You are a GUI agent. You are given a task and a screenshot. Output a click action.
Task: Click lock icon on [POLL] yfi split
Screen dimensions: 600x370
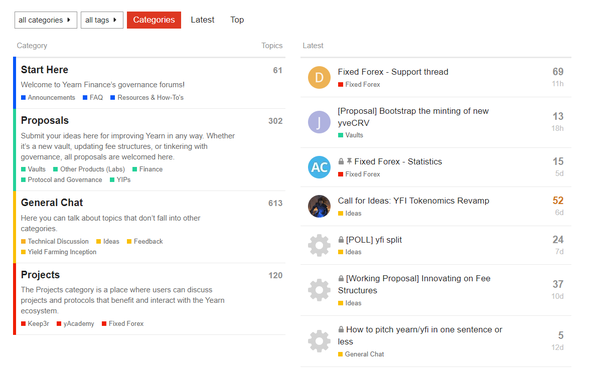(341, 240)
